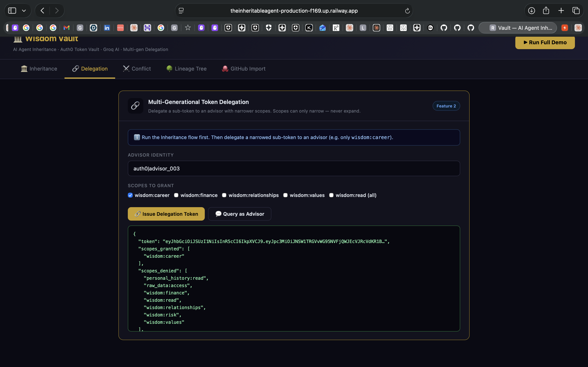
Task: Open the GitHub Import tab
Action: [x=243, y=69]
